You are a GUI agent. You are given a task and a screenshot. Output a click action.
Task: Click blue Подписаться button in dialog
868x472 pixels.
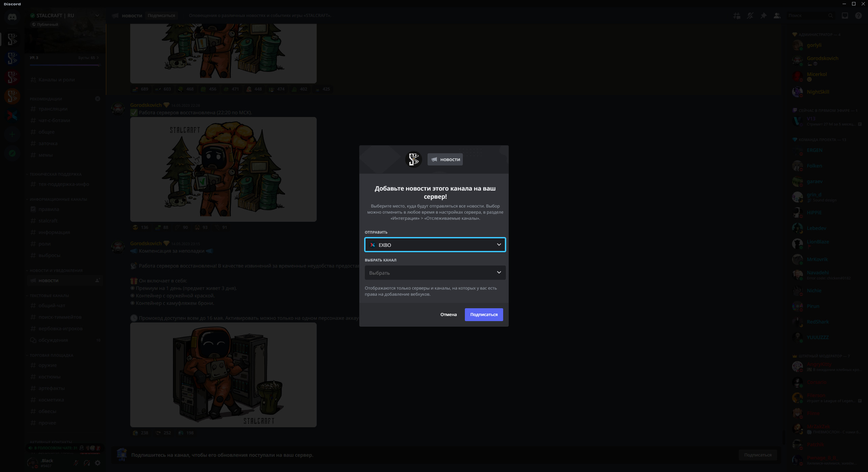484,315
